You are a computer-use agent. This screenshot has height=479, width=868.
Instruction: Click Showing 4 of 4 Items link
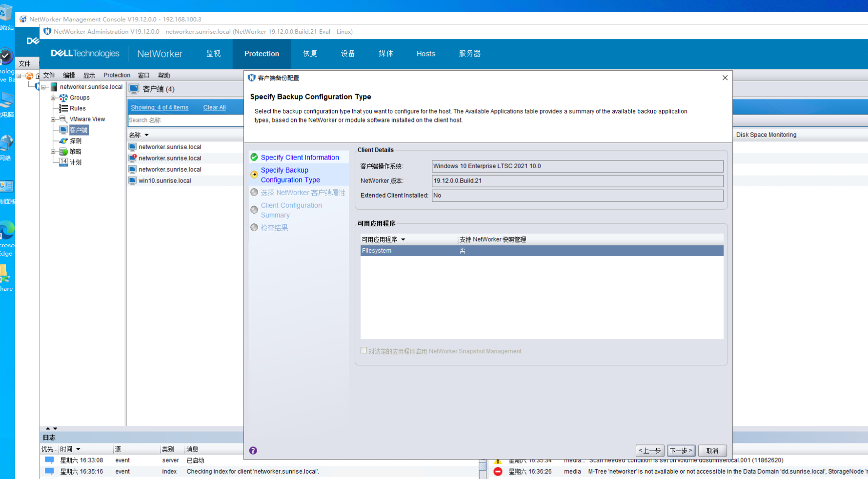tap(160, 107)
